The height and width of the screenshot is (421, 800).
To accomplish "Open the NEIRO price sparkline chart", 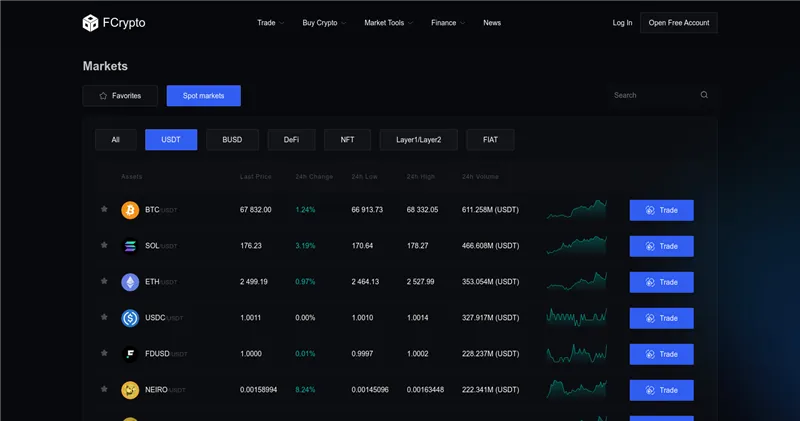I will click(577, 389).
